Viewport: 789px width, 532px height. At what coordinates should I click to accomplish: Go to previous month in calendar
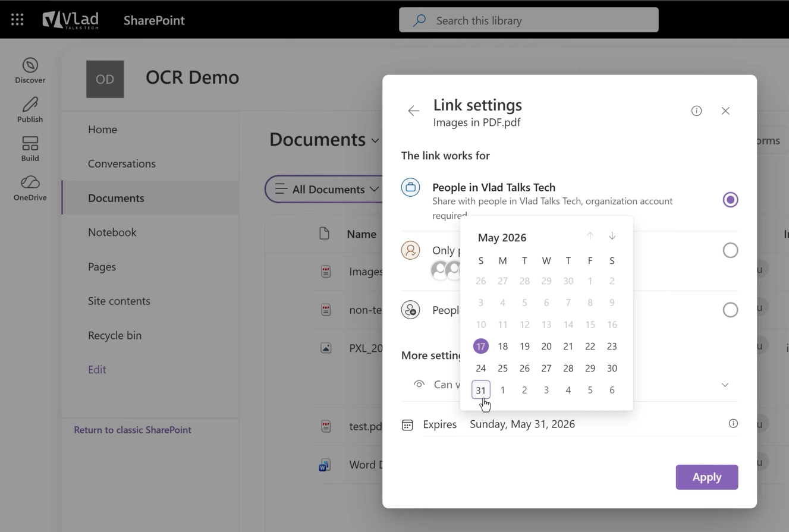[x=590, y=236]
